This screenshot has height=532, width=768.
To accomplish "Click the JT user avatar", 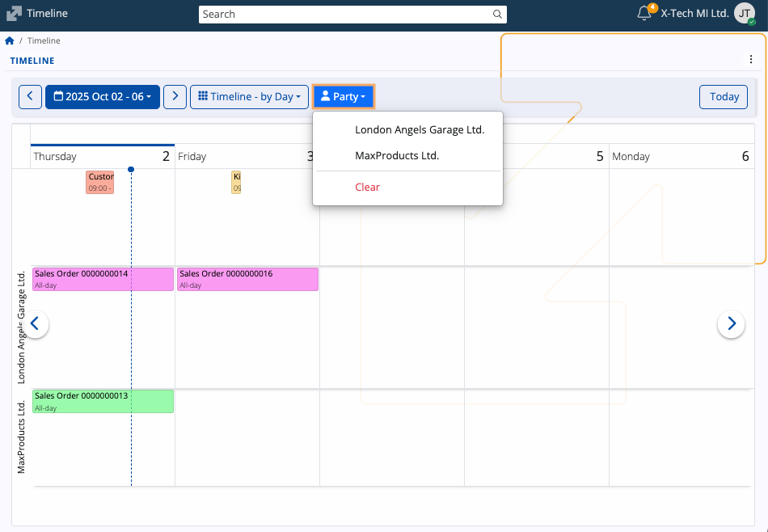I will pyautogui.click(x=745, y=13).
